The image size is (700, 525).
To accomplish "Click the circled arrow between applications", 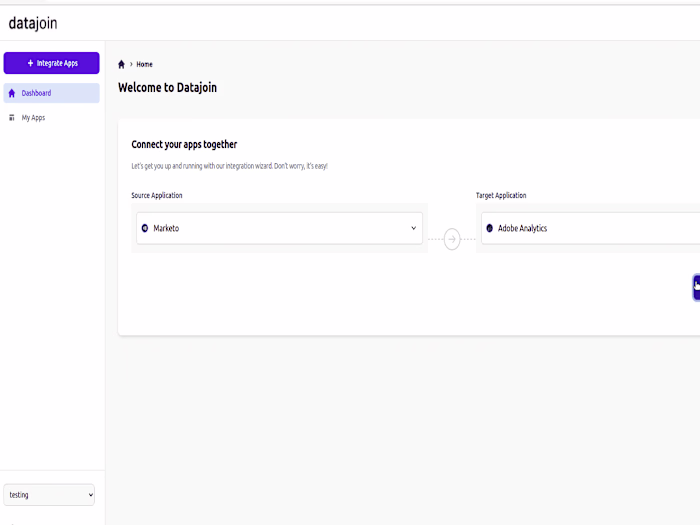I will point(452,239).
